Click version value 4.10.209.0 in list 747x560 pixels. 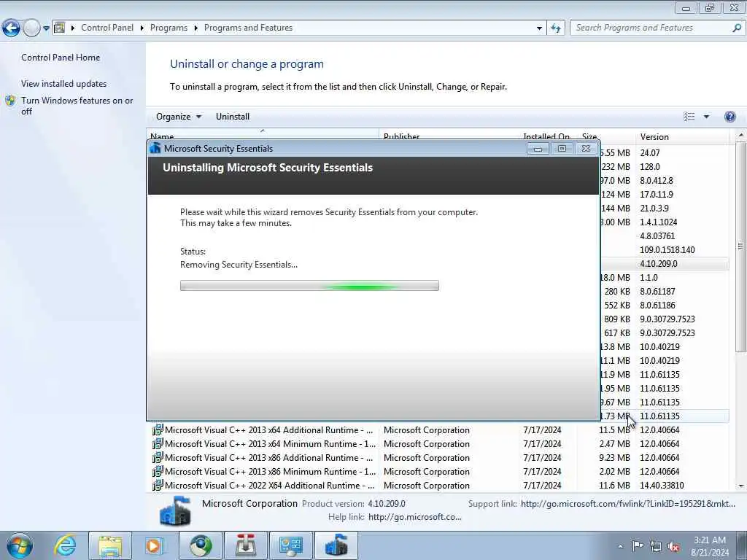tap(659, 264)
